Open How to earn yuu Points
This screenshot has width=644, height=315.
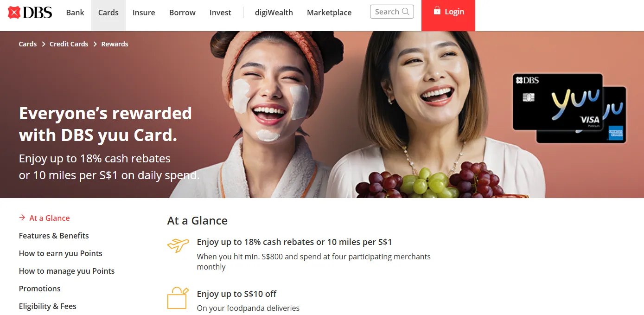point(61,253)
